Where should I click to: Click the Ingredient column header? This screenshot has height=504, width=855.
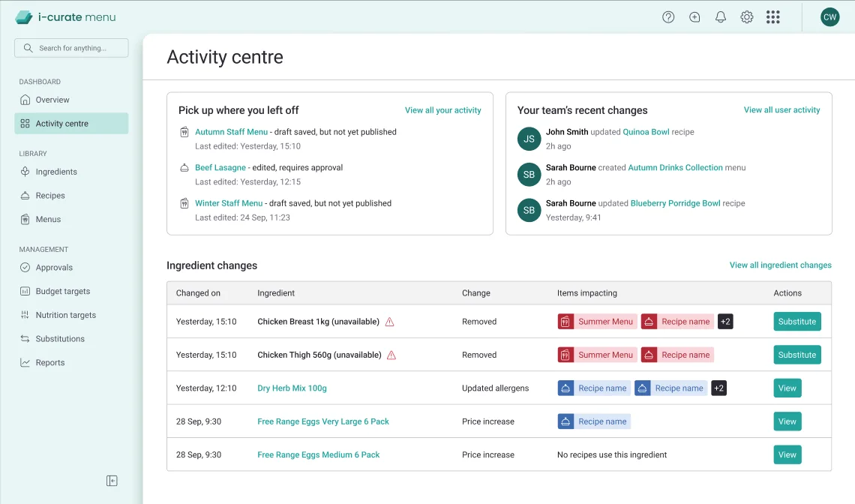point(276,293)
